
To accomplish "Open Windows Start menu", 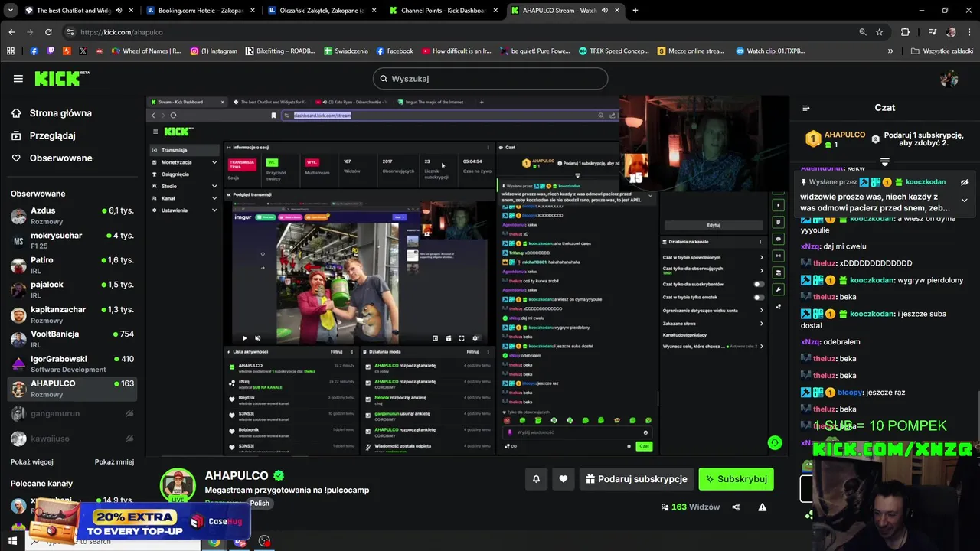I will (13, 541).
